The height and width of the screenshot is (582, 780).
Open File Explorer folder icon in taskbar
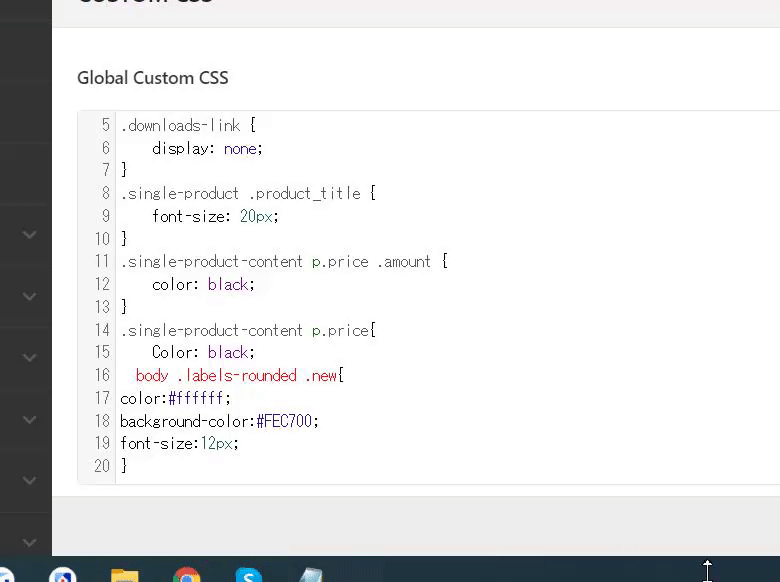coord(124,576)
